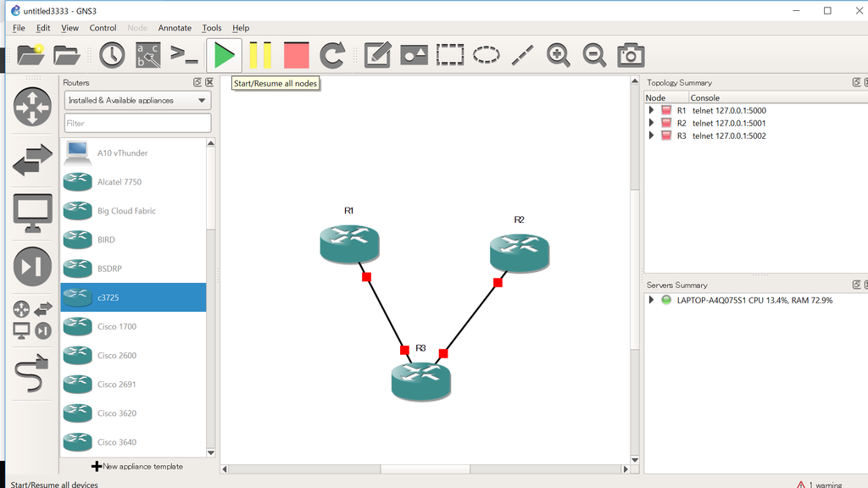
Task: Click Console column header in Topology Summary
Action: coord(778,98)
